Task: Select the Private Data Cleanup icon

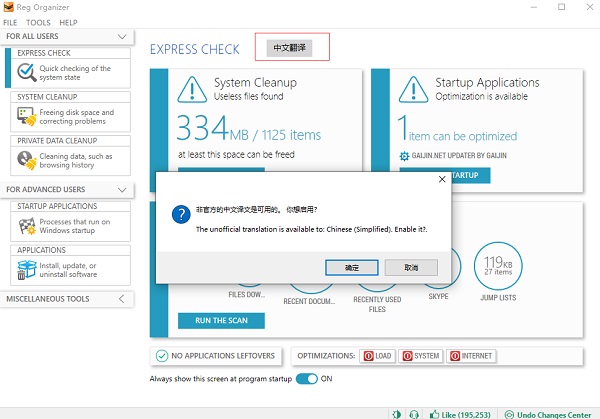Action: [26, 161]
